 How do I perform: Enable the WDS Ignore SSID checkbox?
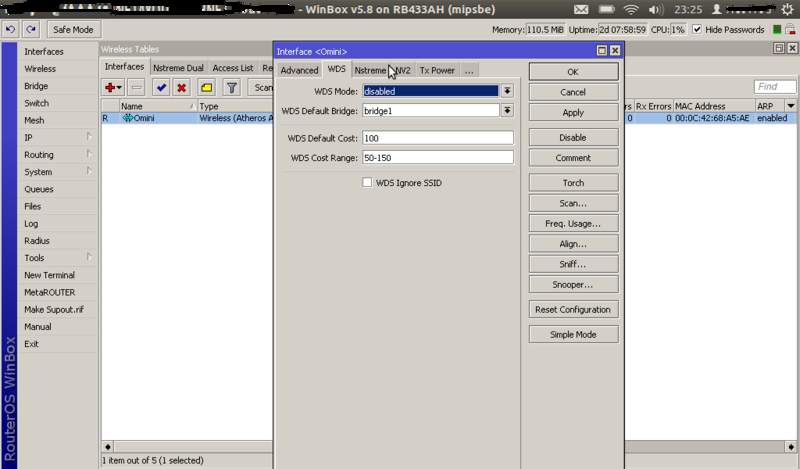click(x=367, y=182)
